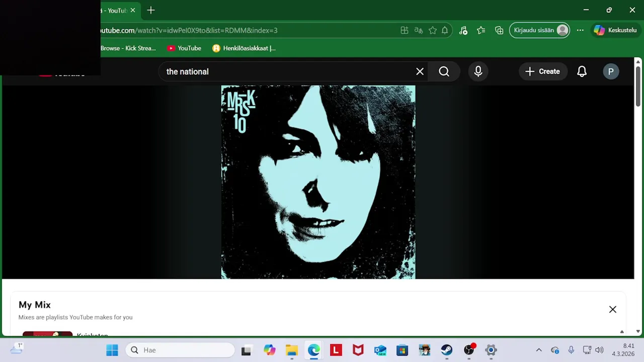Open Outlook from the taskbar
This screenshot has width=644, height=362.
point(380,350)
